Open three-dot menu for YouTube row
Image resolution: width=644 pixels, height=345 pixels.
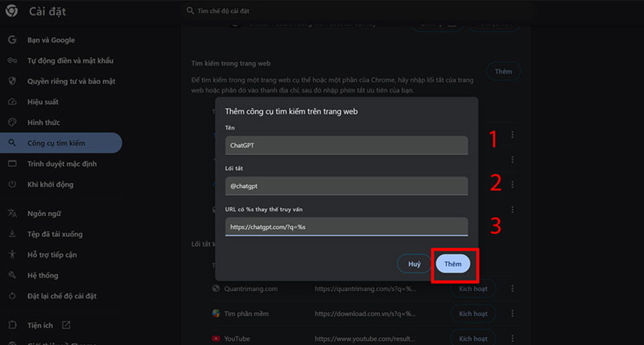point(513,339)
